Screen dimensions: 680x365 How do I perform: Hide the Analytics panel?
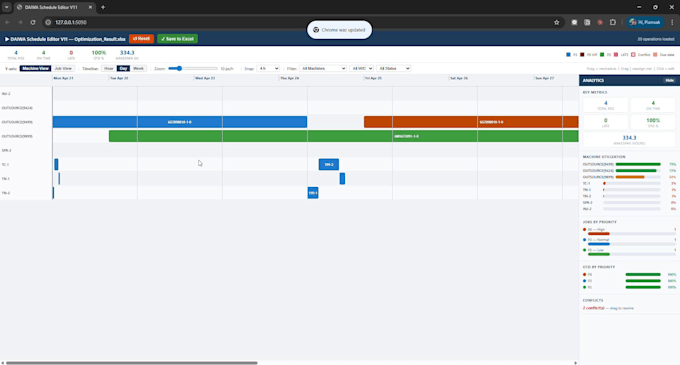[x=669, y=81]
